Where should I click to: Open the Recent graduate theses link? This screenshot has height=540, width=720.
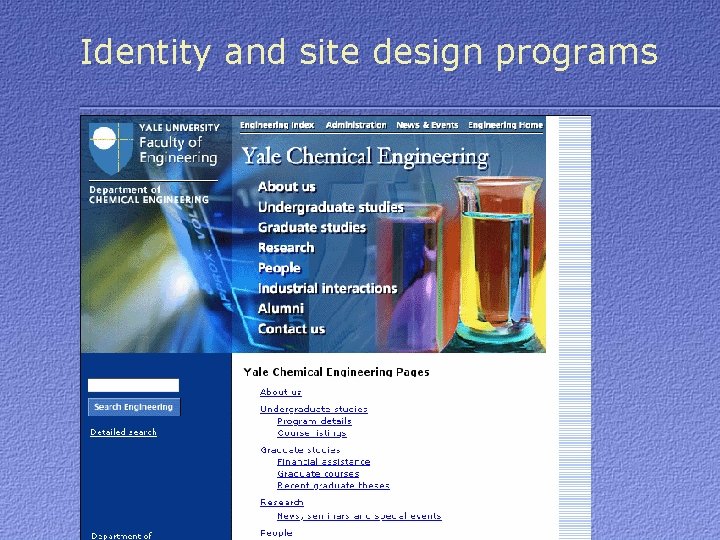[333, 485]
